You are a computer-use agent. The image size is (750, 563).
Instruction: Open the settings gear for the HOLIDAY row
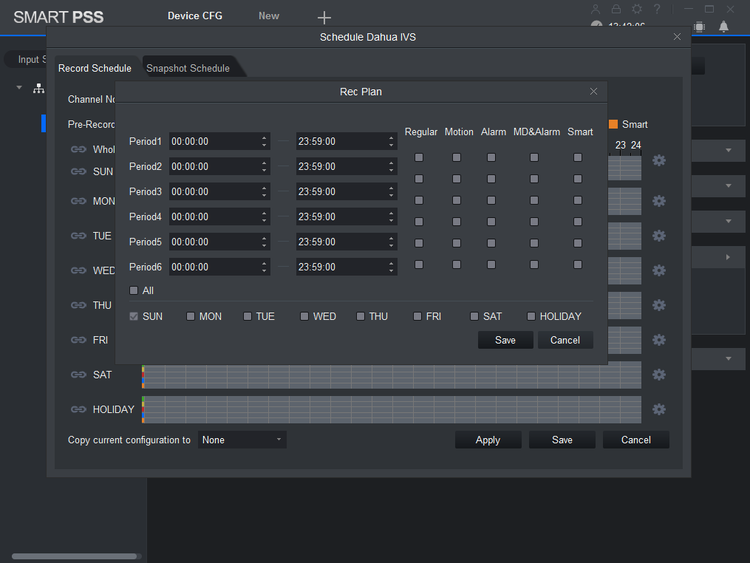[x=659, y=409]
